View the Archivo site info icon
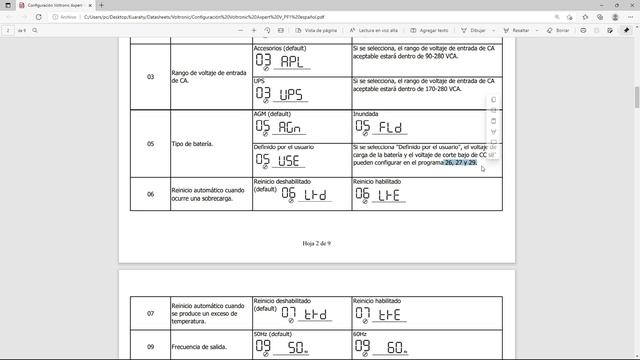This screenshot has height=360, width=640. 55,17
